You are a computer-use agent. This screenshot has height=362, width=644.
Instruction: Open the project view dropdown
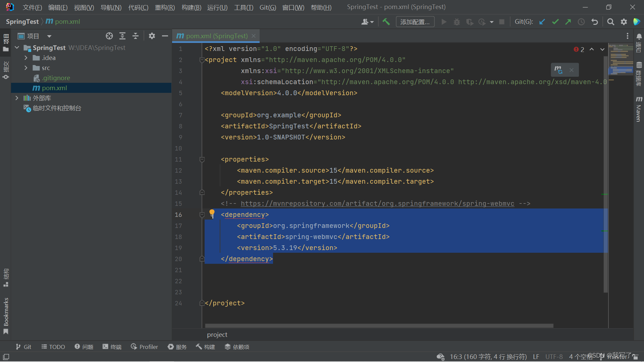(49, 36)
